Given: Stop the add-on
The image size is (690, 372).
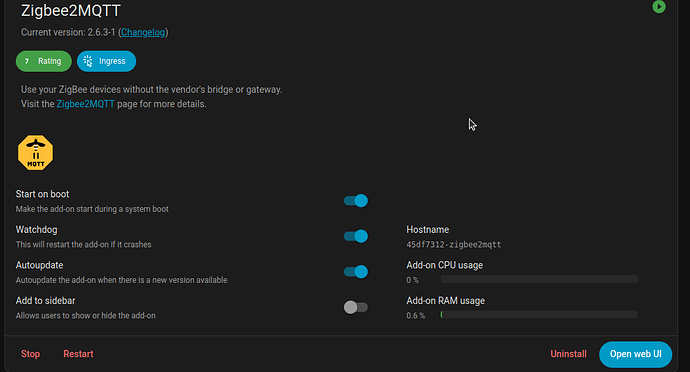Looking at the screenshot, I should coord(30,354).
